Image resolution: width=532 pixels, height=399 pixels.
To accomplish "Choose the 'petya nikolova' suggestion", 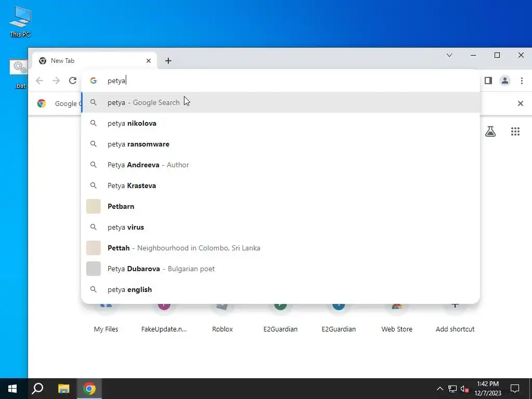I will click(280, 123).
